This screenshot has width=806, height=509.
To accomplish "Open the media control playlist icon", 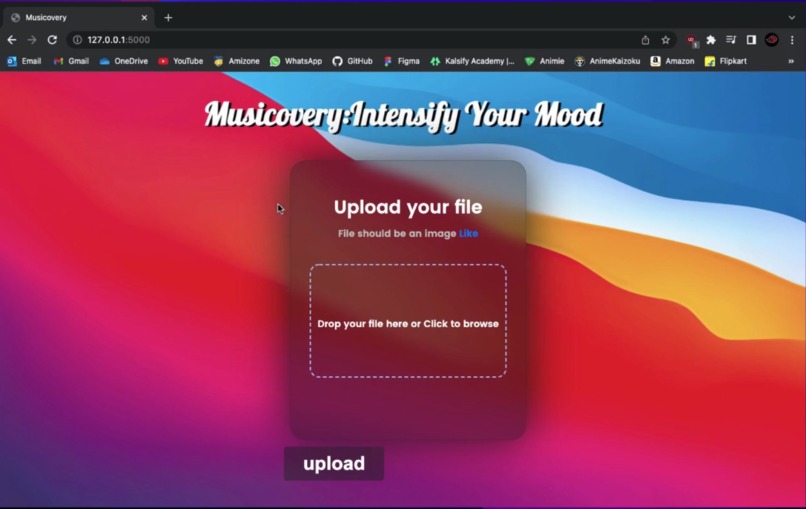I will coord(731,40).
